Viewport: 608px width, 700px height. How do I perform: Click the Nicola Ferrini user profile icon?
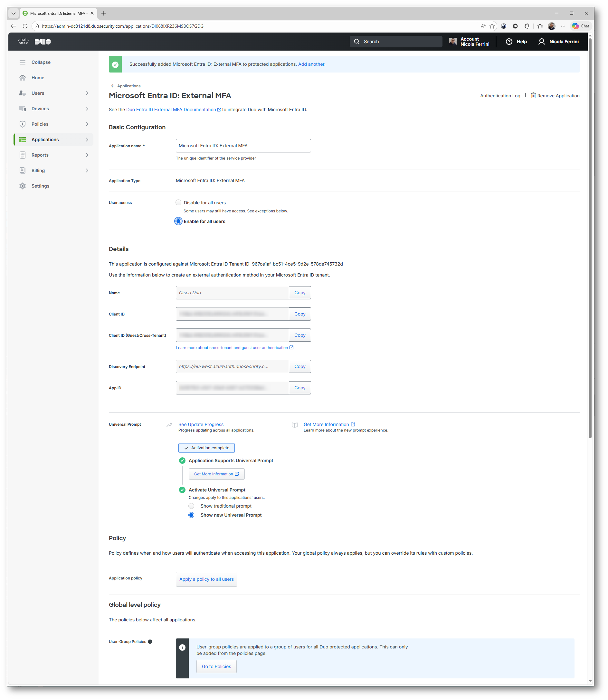point(542,42)
